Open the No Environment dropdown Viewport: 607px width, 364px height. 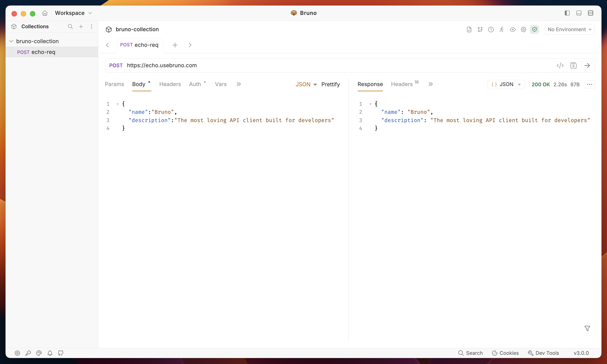pos(569,29)
